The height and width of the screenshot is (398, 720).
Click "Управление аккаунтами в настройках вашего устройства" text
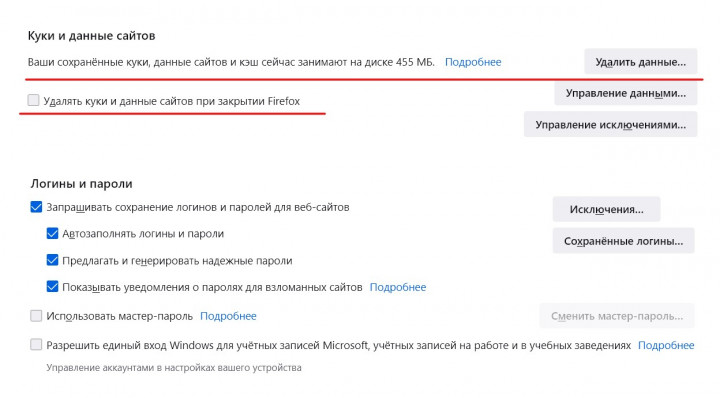tap(174, 368)
